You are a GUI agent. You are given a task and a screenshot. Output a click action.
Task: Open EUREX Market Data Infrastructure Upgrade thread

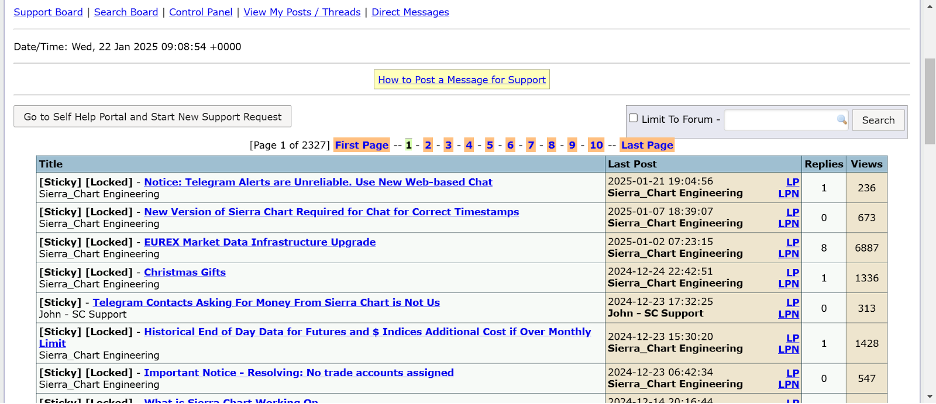click(x=260, y=242)
